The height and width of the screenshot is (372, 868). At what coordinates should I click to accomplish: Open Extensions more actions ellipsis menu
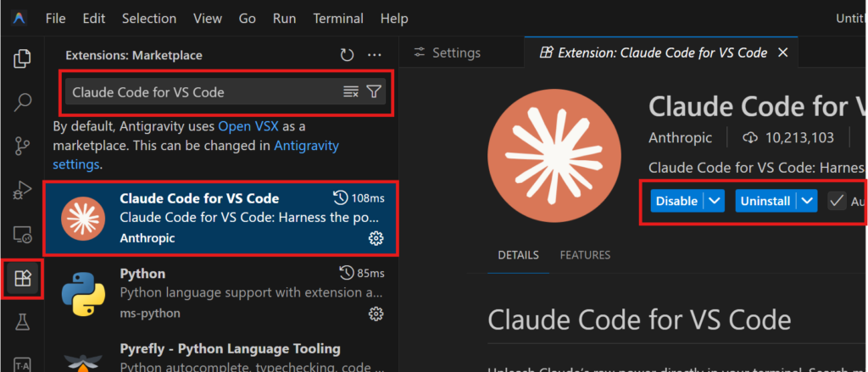[375, 55]
